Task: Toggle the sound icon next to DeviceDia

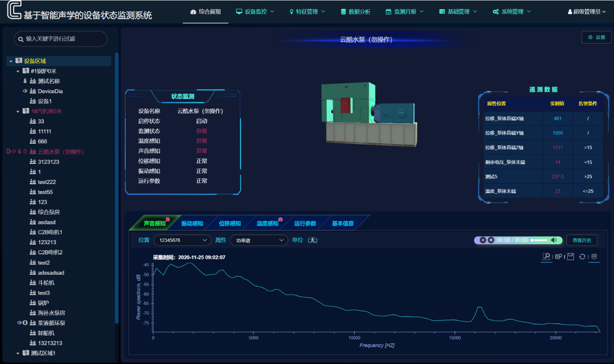Action: tap(25, 91)
